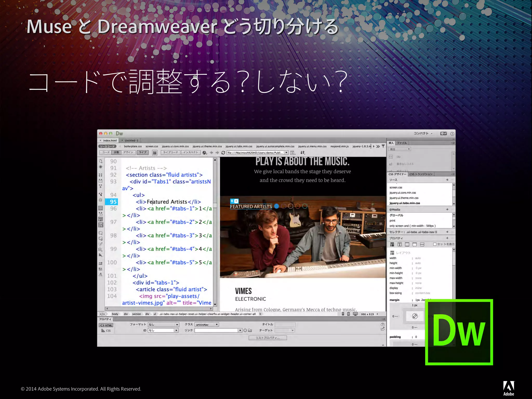Toggle the Live Code button
The image size is (532, 399).
pos(170,152)
